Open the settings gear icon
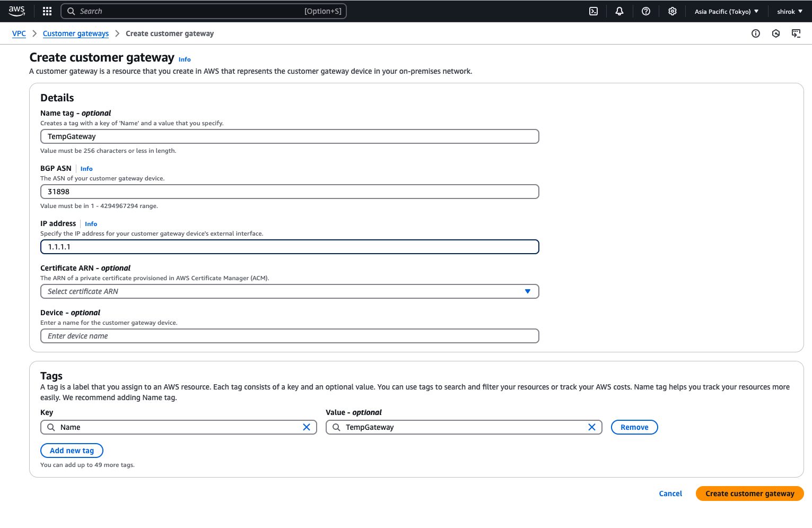This screenshot has width=812, height=528. tap(673, 11)
